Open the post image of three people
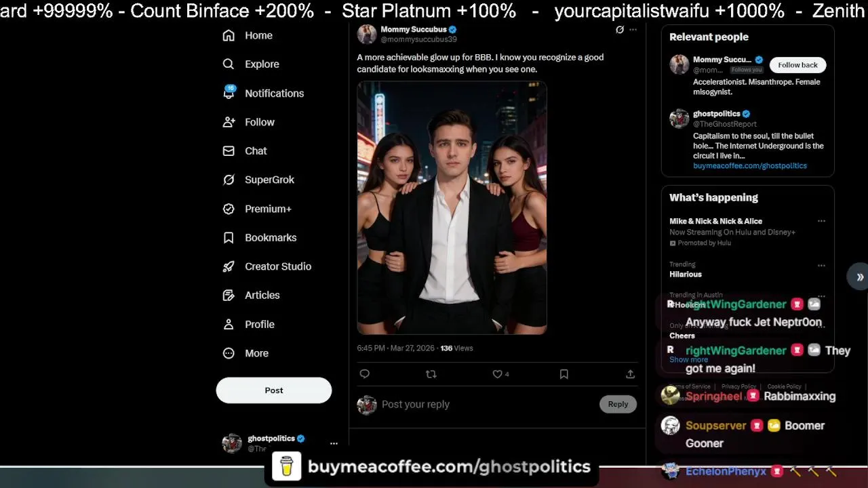 452,208
